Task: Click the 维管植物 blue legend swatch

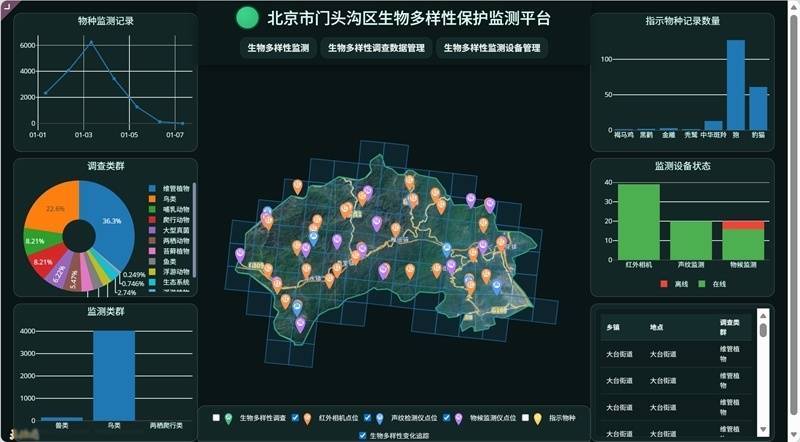Action: pos(151,188)
